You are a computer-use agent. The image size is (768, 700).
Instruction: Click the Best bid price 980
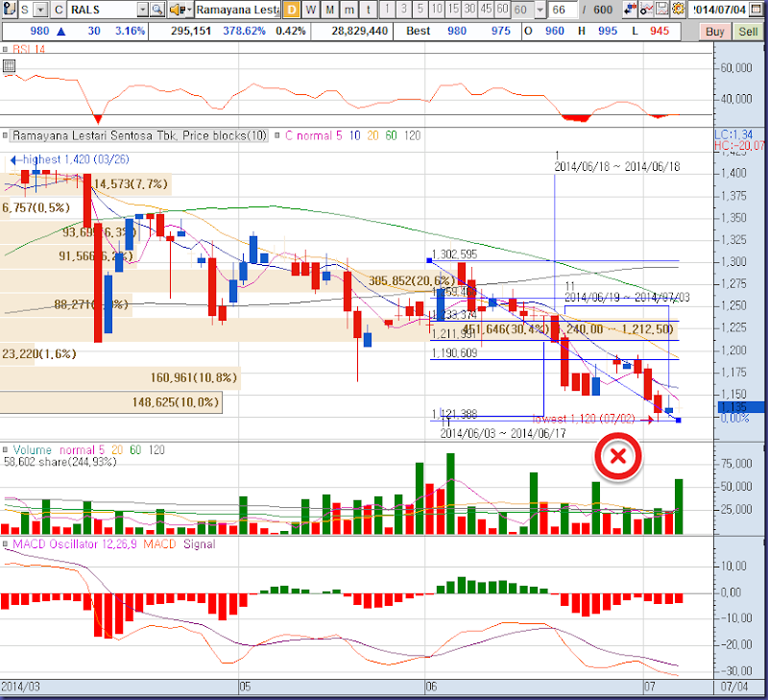[457, 32]
